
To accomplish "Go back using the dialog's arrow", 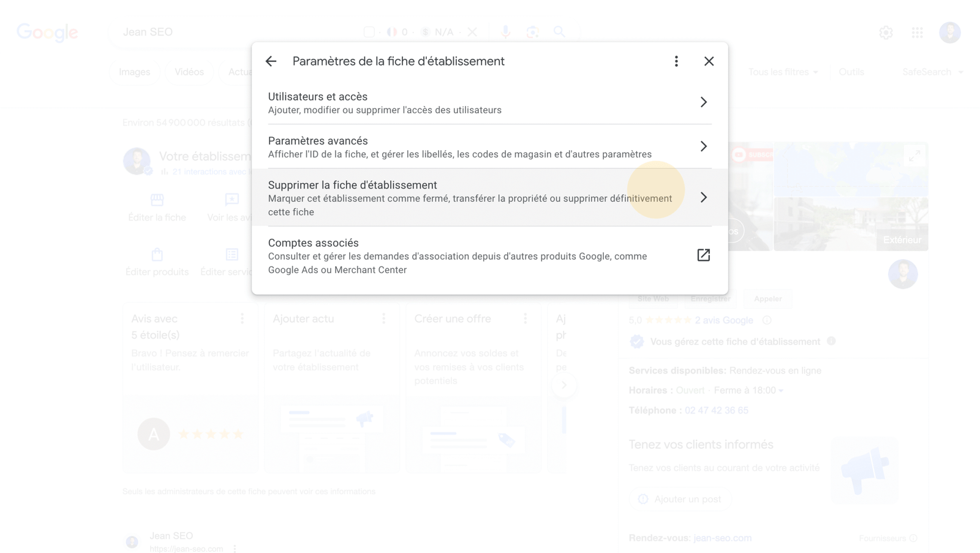I will tap(271, 61).
